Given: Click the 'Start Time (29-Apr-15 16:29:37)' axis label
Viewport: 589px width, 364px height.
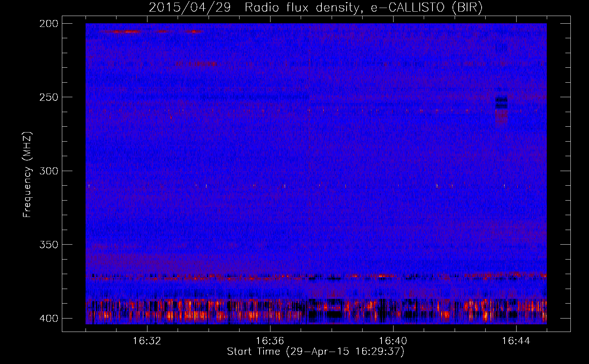Looking at the screenshot, I should pyautogui.click(x=316, y=352).
